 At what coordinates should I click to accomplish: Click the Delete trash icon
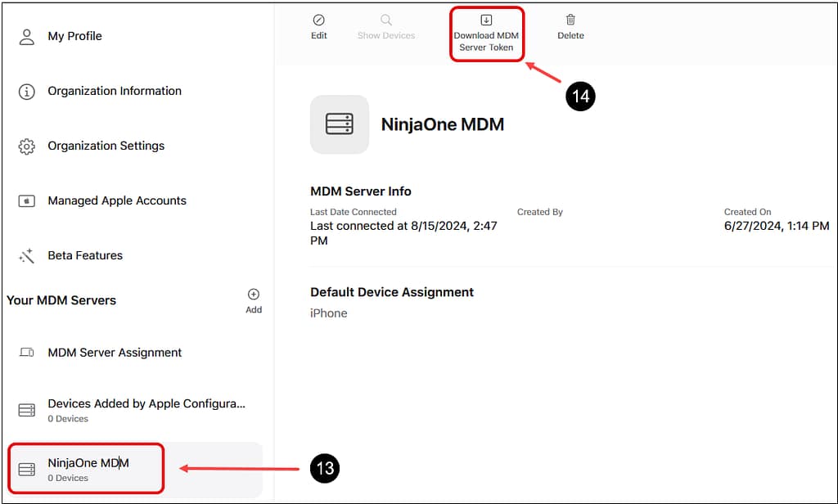click(x=570, y=20)
